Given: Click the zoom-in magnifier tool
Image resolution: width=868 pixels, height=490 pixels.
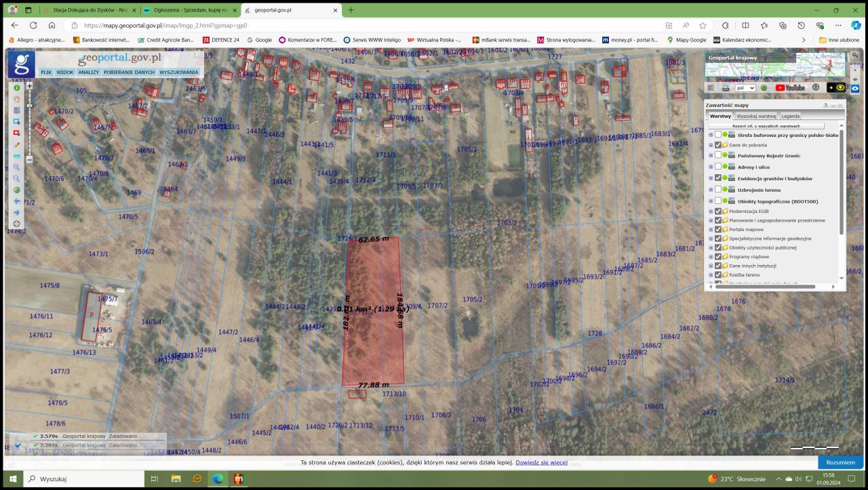Looking at the screenshot, I should 17,167.
